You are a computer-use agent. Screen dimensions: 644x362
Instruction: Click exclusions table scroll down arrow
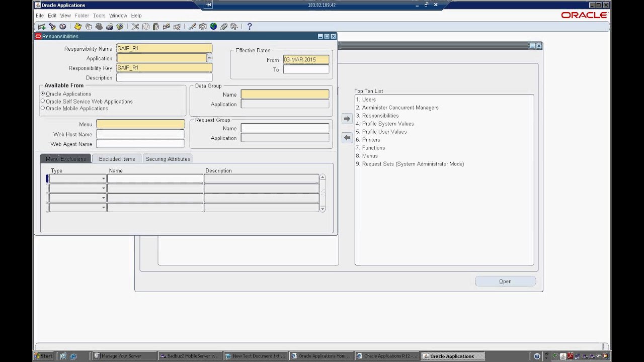coord(323,209)
